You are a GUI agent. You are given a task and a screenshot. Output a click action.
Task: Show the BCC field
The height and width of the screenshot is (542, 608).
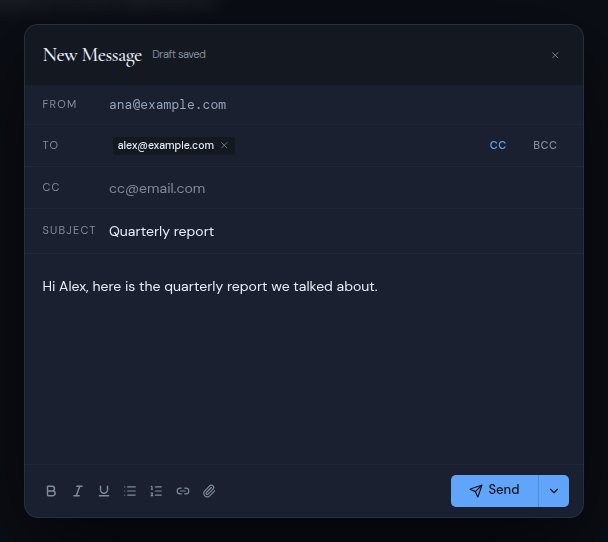click(545, 145)
